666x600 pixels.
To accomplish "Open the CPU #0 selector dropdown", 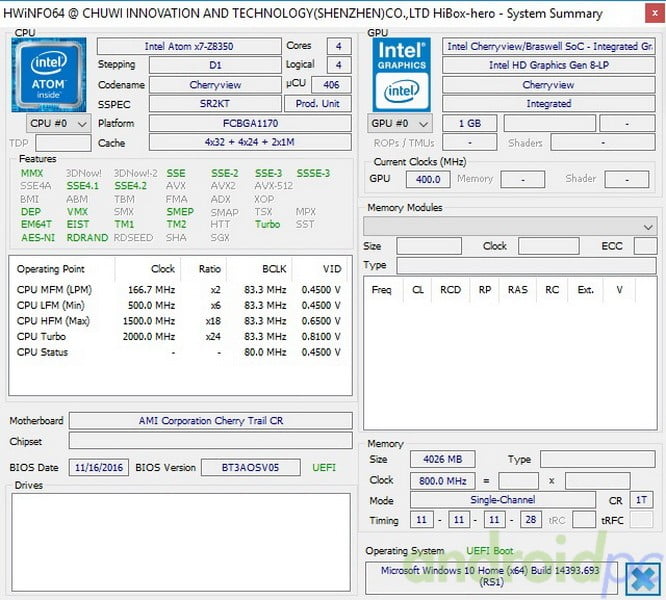I will 59,124.
